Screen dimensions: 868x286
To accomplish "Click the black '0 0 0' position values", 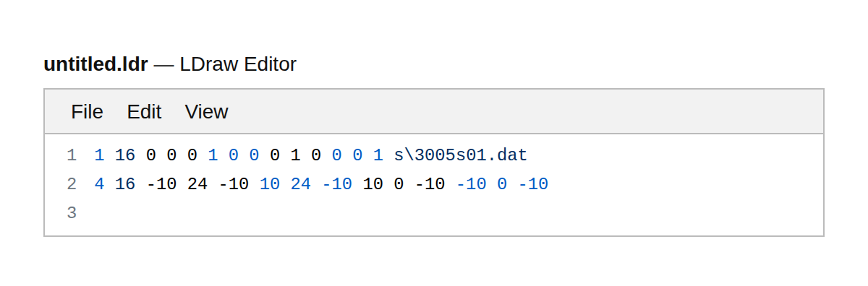I will [x=171, y=155].
